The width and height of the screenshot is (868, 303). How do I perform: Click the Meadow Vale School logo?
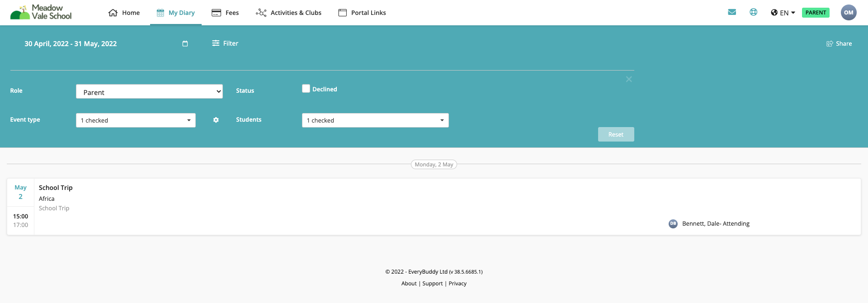41,12
